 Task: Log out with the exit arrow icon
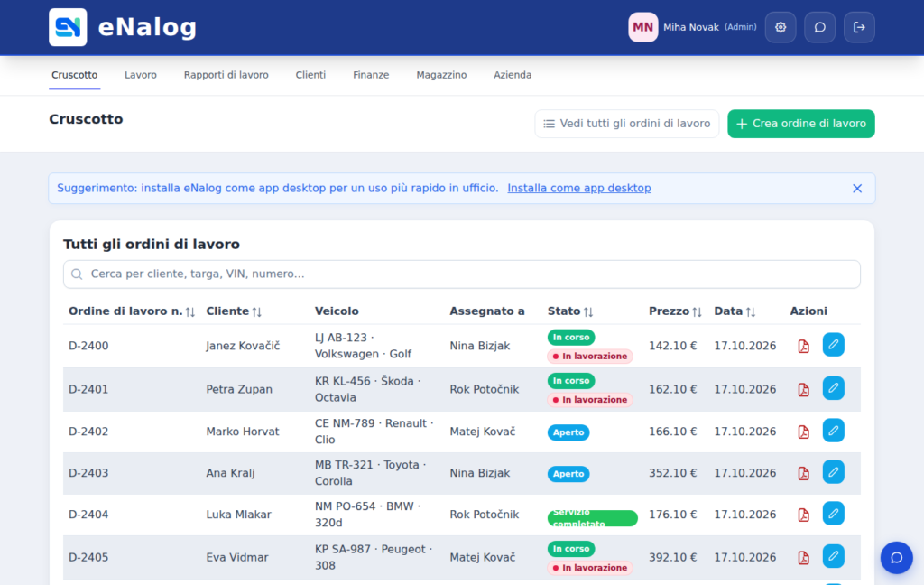click(x=859, y=27)
